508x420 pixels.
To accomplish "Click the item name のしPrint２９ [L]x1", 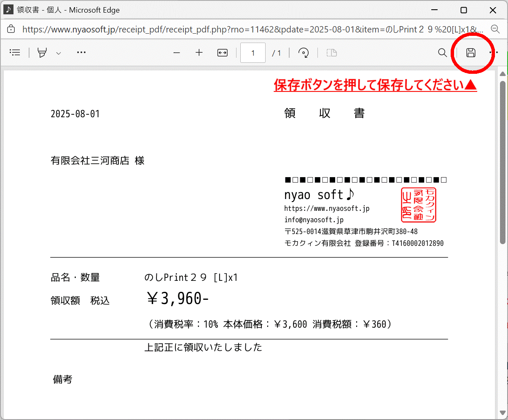I will coord(191,277).
